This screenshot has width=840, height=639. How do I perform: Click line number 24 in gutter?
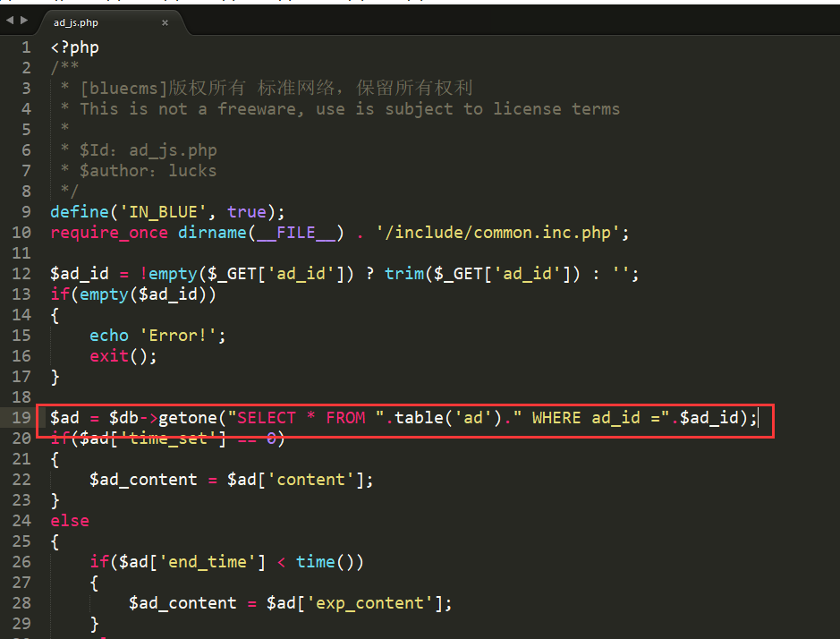click(x=21, y=521)
